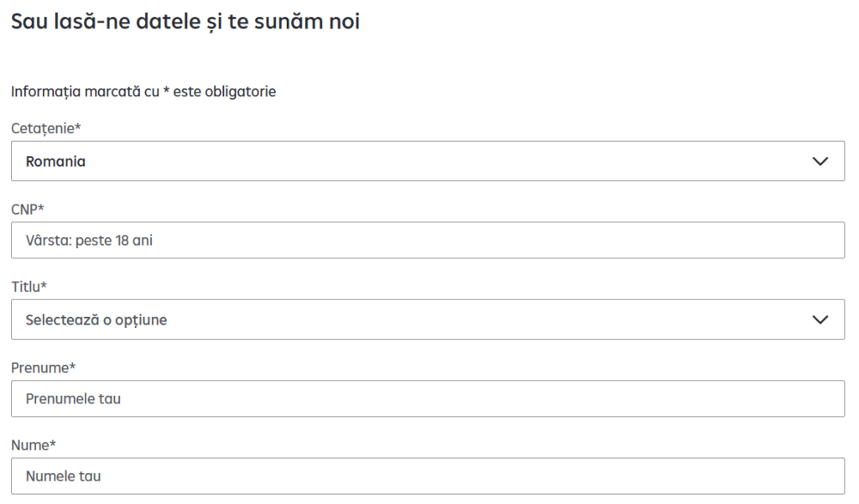Click the "Numele tau" placeholder text
The image size is (859, 504).
(63, 476)
